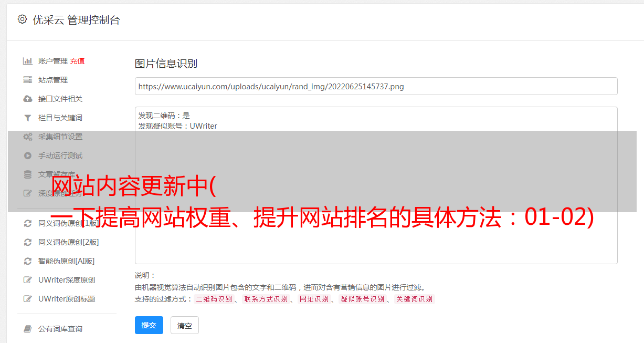Click the edit icon for UWriter深度原创
Viewport: 644px width, 343px height.
tap(28, 280)
